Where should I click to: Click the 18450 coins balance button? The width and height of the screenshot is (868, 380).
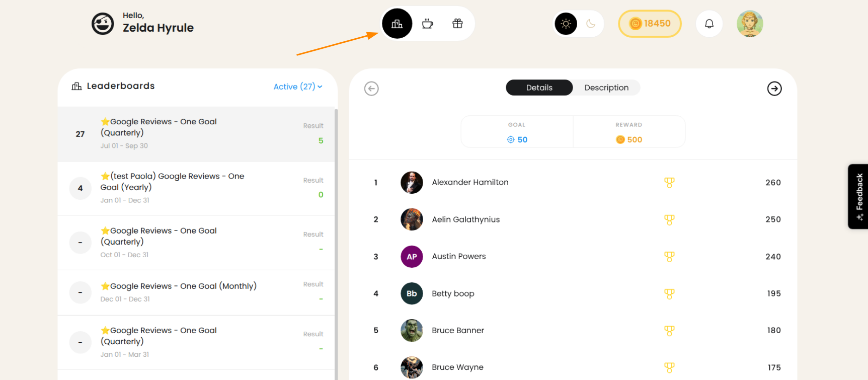[x=650, y=24]
